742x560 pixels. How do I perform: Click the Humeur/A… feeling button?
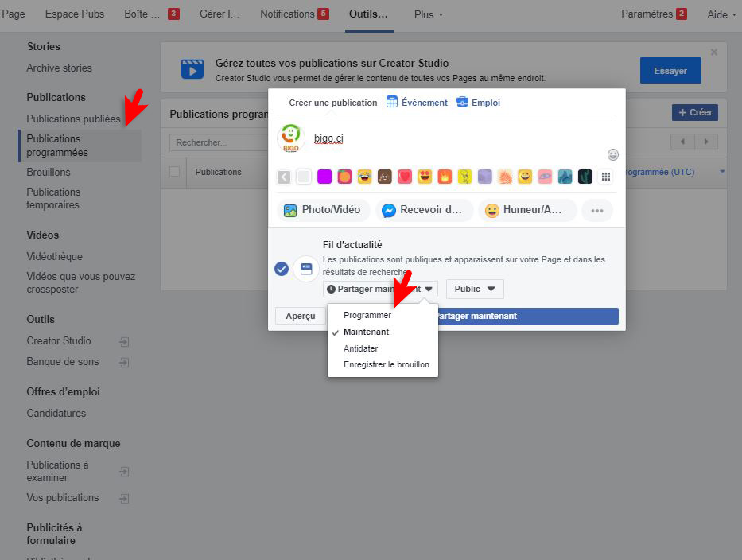[526, 210]
